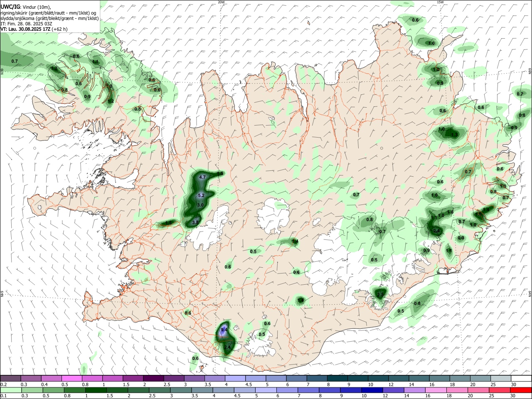This screenshot has height=399, width=532.
Task: Click the pale lavender 4 mm snow swatch
Action: point(235,378)
